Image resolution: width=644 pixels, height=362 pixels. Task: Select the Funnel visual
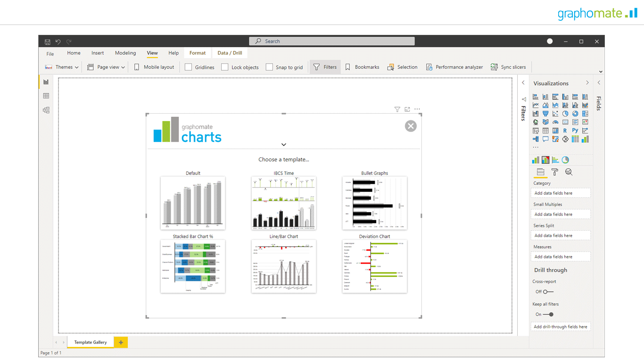545,114
